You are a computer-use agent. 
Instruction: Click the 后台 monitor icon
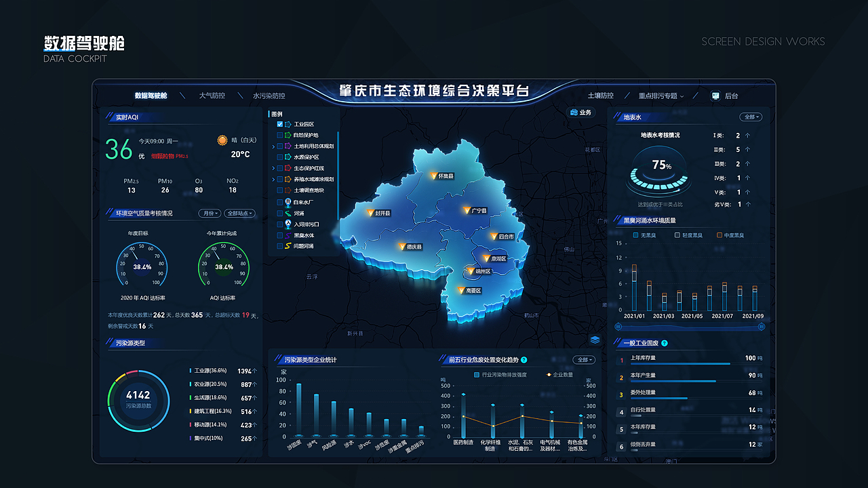pyautogui.click(x=715, y=96)
